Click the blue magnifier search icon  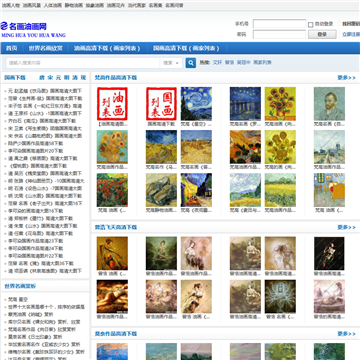tap(191, 63)
